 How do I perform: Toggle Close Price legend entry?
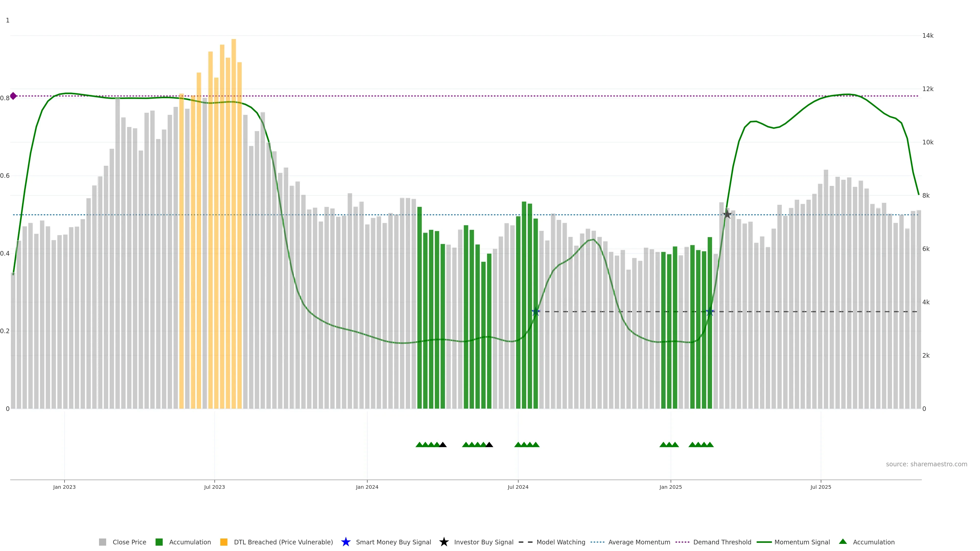(x=129, y=542)
